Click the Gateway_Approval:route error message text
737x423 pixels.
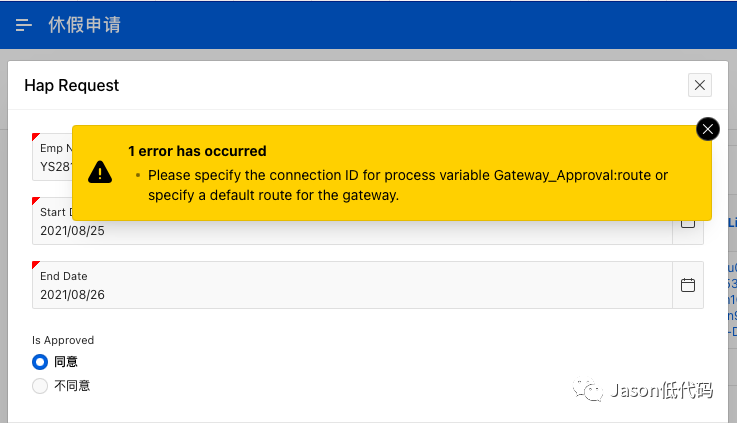408,185
